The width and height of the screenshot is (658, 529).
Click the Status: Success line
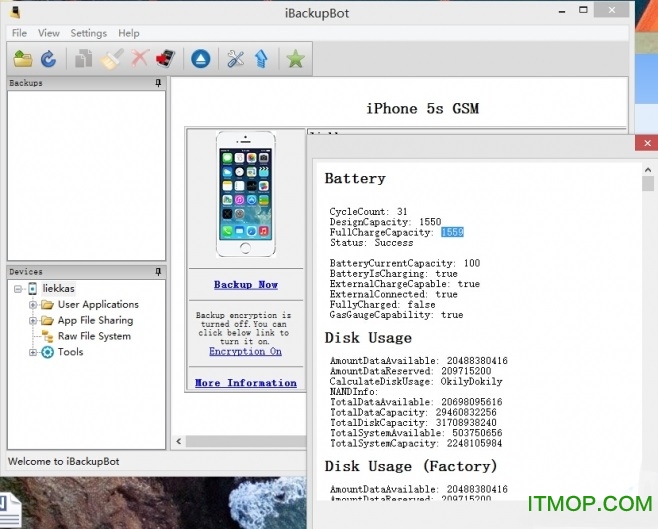371,243
